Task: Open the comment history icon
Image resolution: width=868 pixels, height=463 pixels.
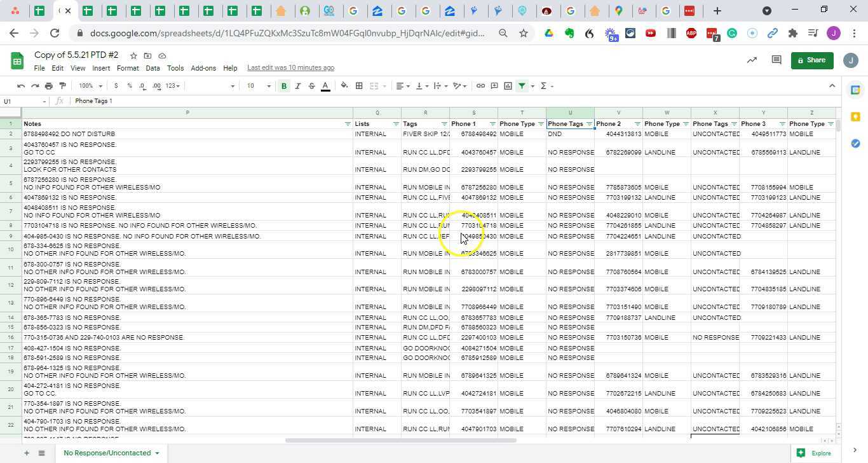Action: (x=776, y=60)
